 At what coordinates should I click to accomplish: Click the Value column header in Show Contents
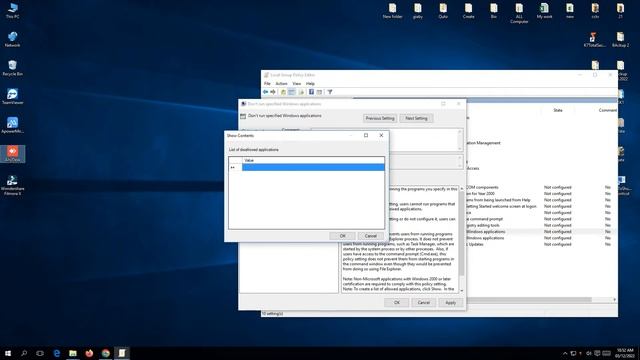pos(313,160)
